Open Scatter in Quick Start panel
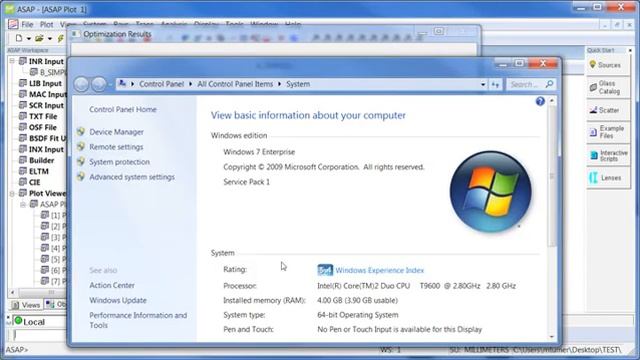This screenshot has height=360, width=640. (608, 110)
